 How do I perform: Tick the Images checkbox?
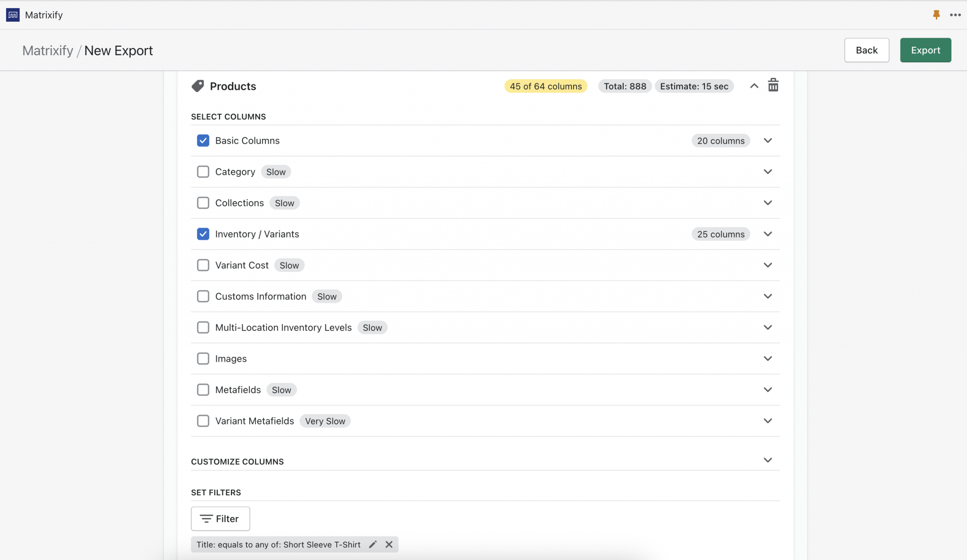click(203, 358)
